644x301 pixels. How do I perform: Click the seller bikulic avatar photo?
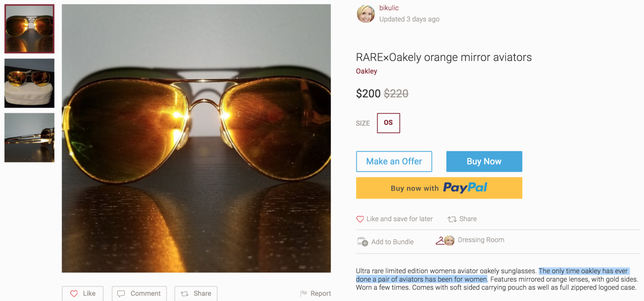pos(365,14)
